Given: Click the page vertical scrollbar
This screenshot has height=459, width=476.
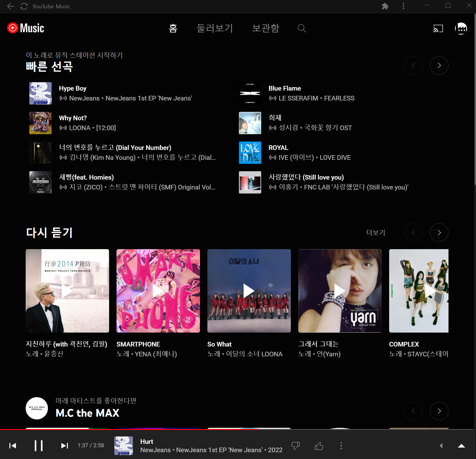Looking at the screenshot, I should 475,100.
